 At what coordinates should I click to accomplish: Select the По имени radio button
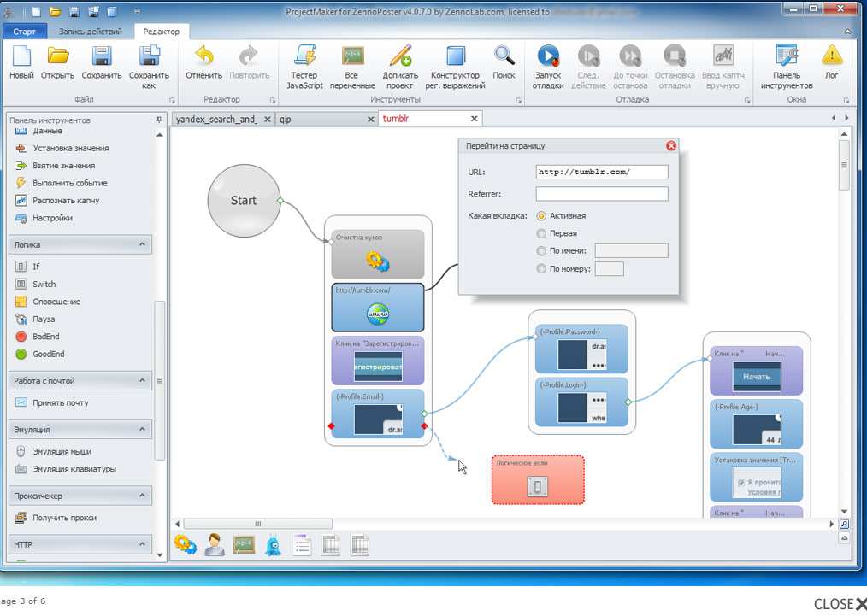click(x=540, y=251)
